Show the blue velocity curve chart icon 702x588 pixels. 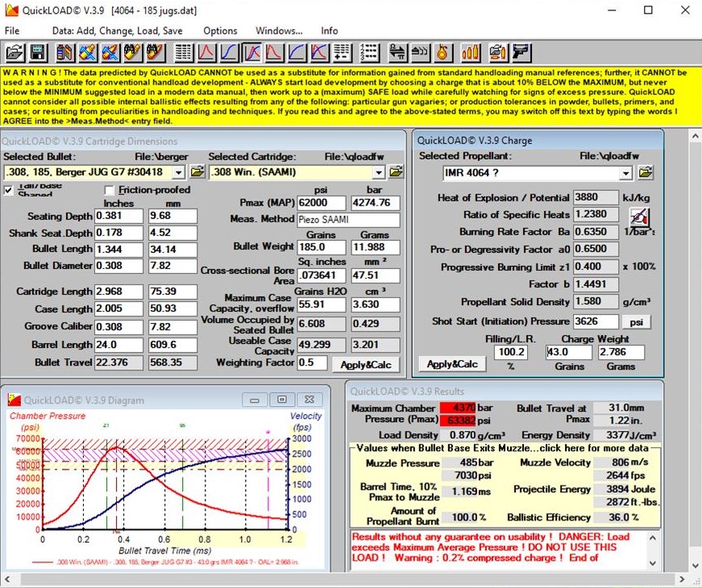pyautogui.click(x=229, y=53)
